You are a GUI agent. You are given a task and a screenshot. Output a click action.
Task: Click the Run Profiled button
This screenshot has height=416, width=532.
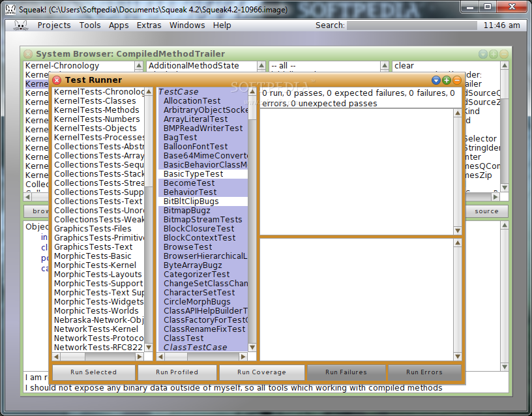(177, 372)
